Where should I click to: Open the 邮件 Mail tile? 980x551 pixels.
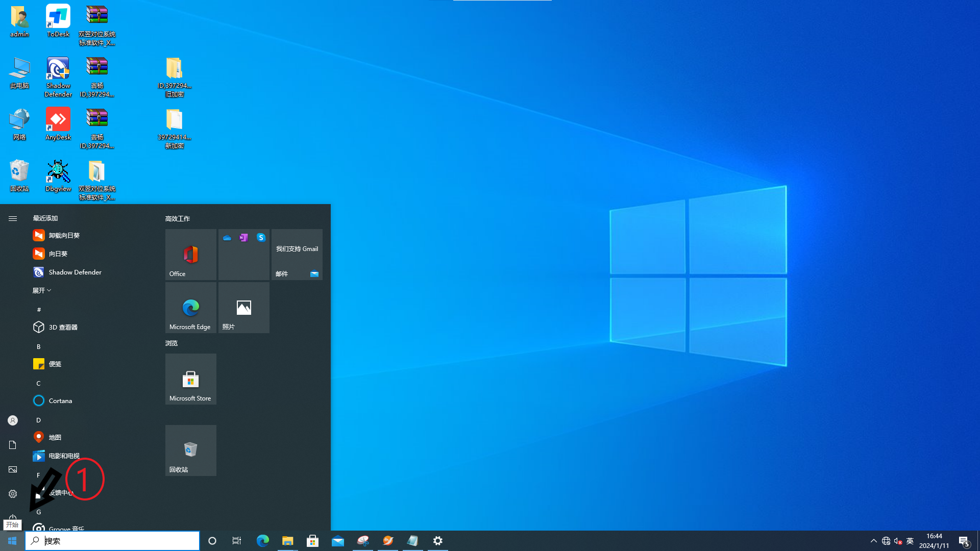pos(297,254)
